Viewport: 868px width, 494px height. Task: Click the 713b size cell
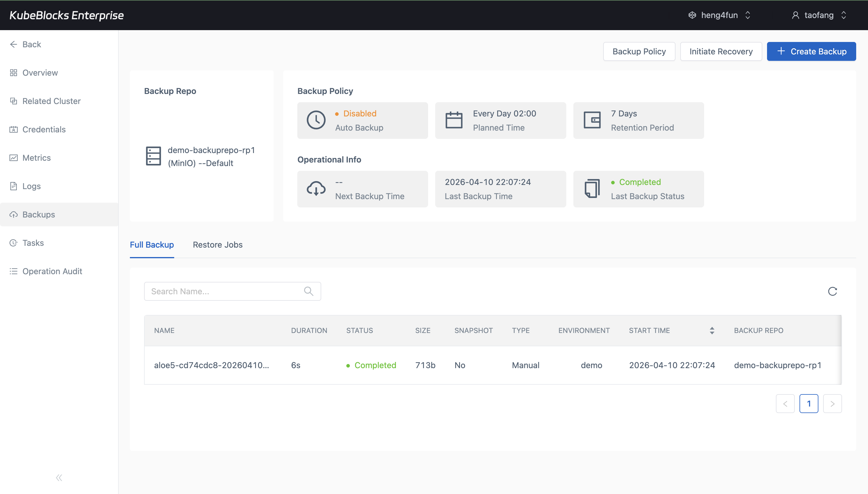[x=425, y=365]
